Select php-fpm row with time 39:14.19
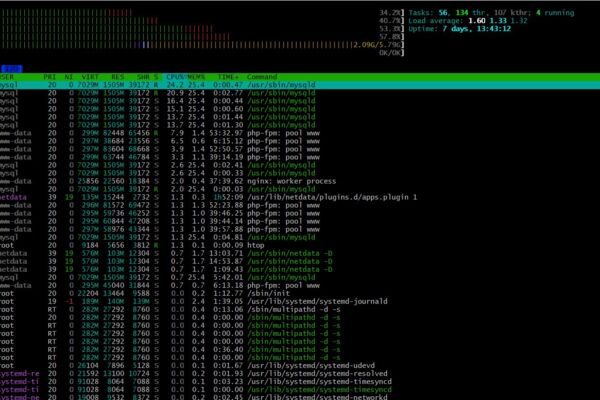This screenshot has width=600, height=400. pyautogui.click(x=300, y=157)
